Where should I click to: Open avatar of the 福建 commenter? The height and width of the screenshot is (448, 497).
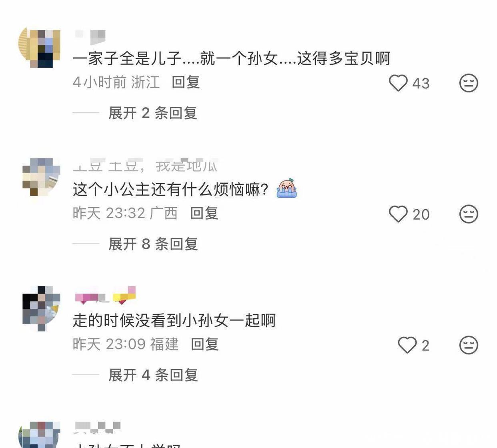41,308
